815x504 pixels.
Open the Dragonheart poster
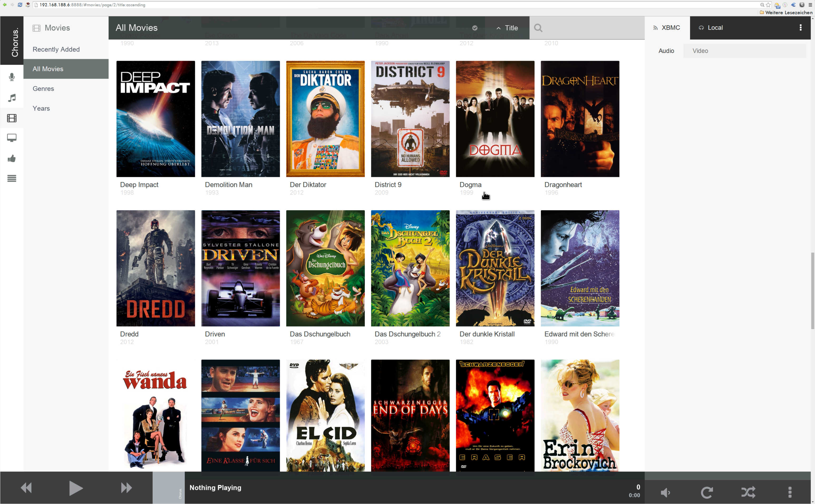(580, 119)
